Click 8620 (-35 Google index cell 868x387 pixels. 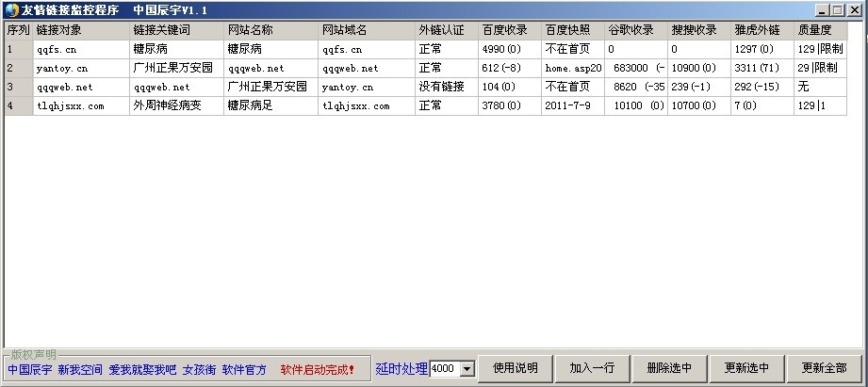click(x=635, y=87)
